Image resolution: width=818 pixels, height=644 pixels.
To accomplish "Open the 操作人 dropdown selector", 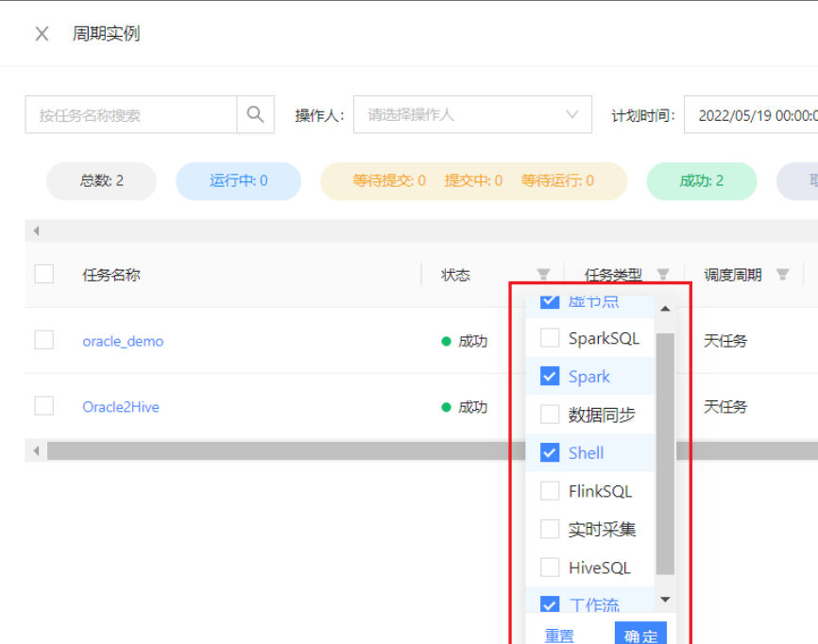I will [x=472, y=113].
